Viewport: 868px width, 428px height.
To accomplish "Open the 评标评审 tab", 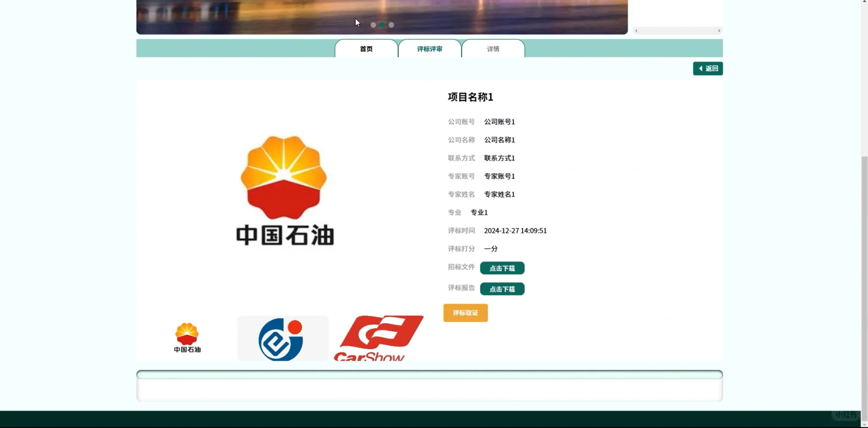I will pyautogui.click(x=429, y=48).
